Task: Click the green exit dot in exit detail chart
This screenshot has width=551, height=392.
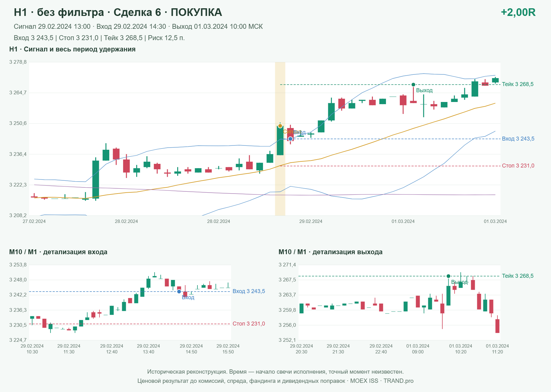Action: click(x=448, y=276)
